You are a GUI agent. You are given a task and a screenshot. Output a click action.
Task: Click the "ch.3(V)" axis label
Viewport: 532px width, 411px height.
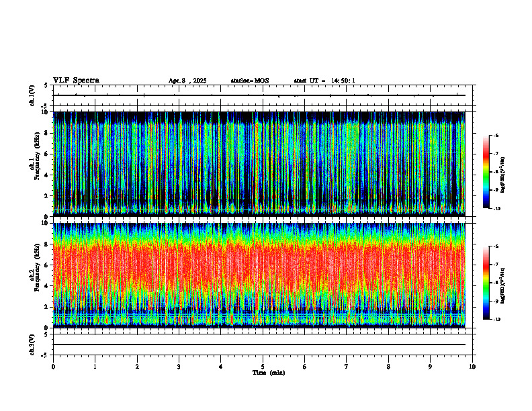(32, 345)
